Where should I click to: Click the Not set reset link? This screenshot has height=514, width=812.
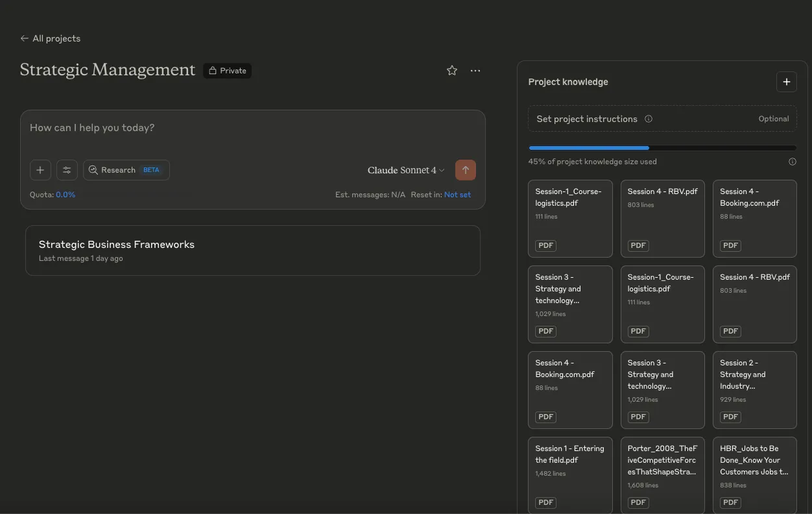click(x=458, y=195)
